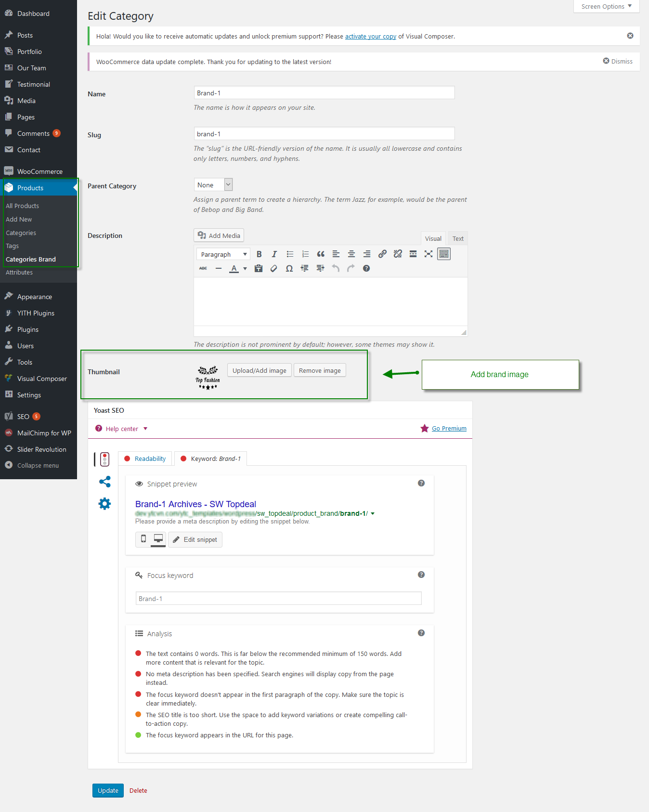Switch snippet preview to desktop view
This screenshot has width=649, height=812.
pos(158,539)
